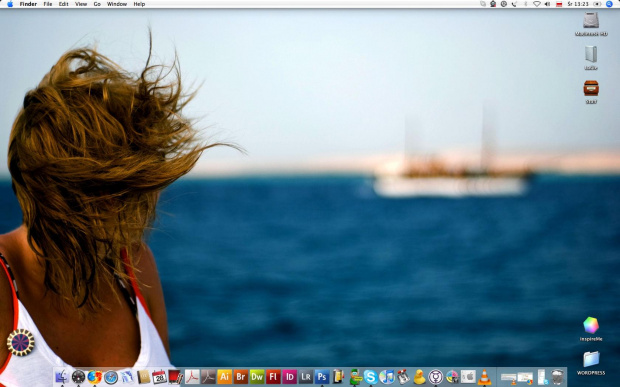
Task: Launch Photo Booth red curtain icon
Action: (x=176, y=377)
